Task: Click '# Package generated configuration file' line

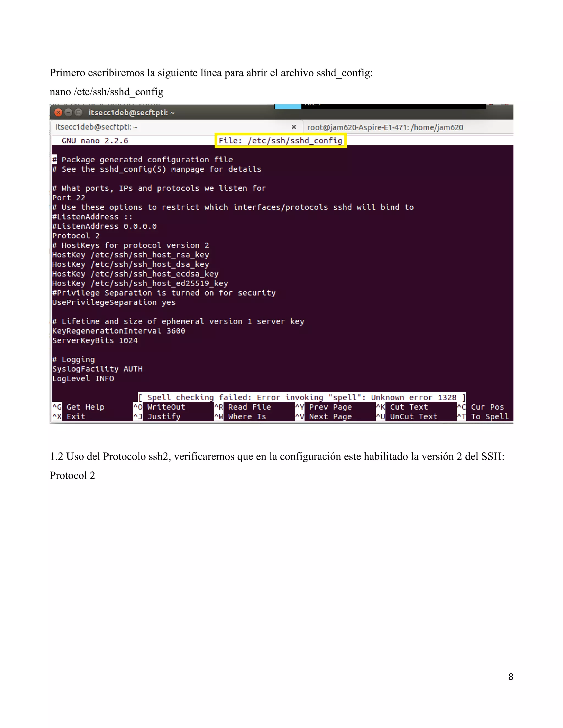Action: [x=142, y=160]
